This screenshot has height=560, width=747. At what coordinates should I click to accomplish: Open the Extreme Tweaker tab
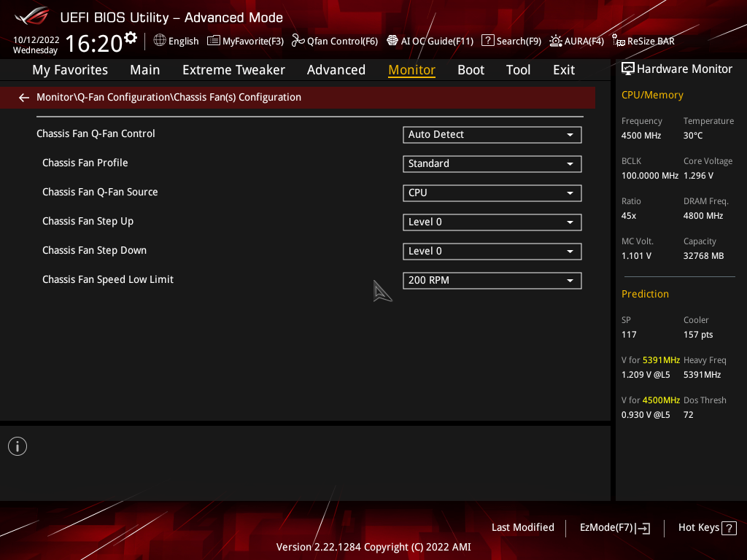pos(233,70)
